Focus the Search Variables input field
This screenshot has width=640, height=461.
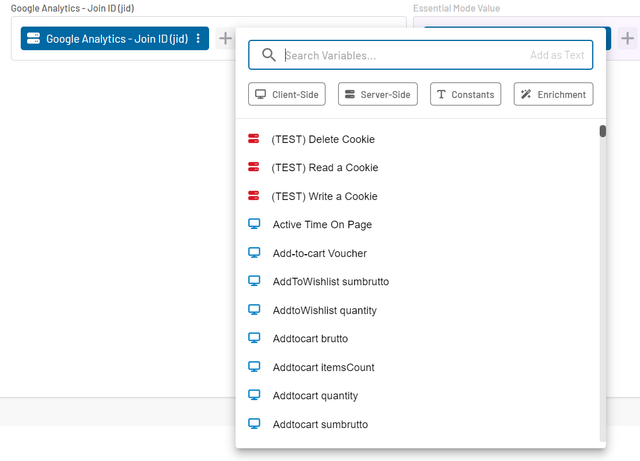coord(400,55)
